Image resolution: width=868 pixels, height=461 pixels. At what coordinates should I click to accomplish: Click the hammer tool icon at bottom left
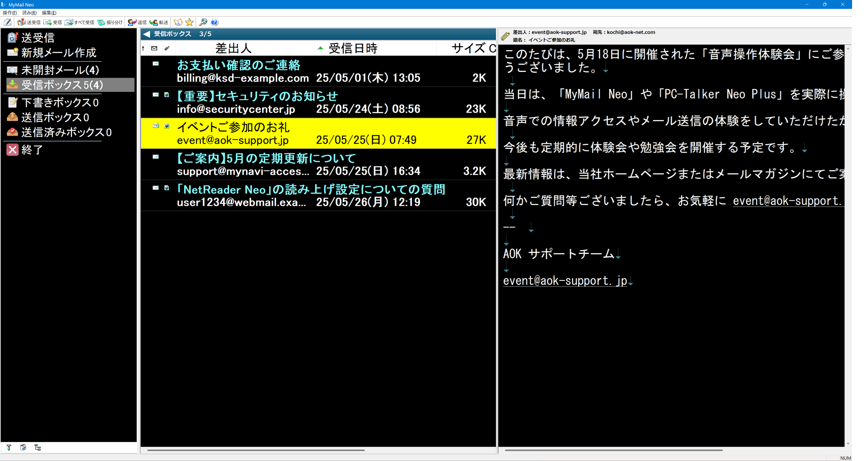[9, 447]
